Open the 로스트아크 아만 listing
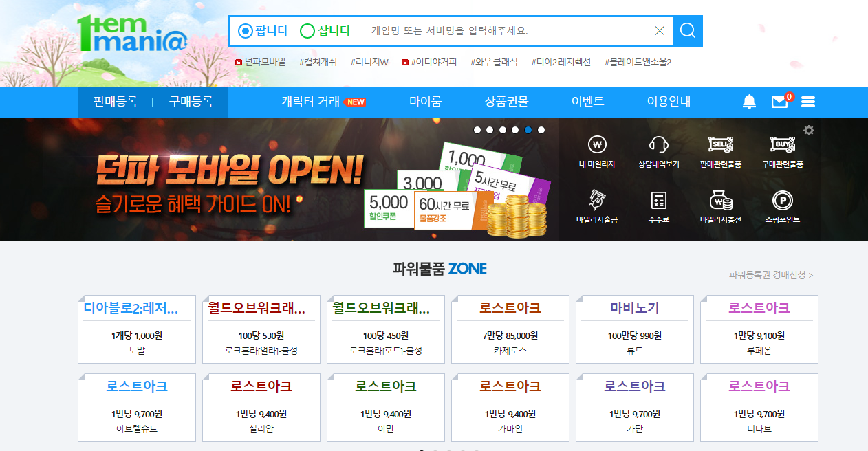Viewport: 868px width, 451px height. [x=386, y=408]
